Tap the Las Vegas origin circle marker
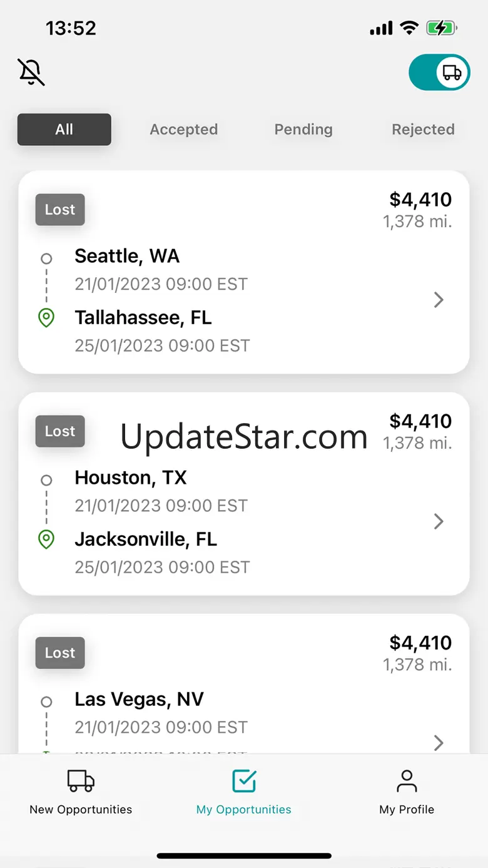This screenshot has width=488, height=868. [x=46, y=702]
